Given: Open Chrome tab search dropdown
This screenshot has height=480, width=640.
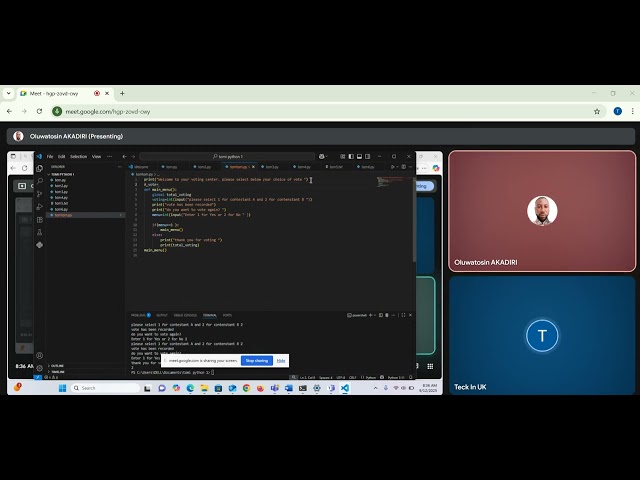Looking at the screenshot, I should click(x=9, y=93).
